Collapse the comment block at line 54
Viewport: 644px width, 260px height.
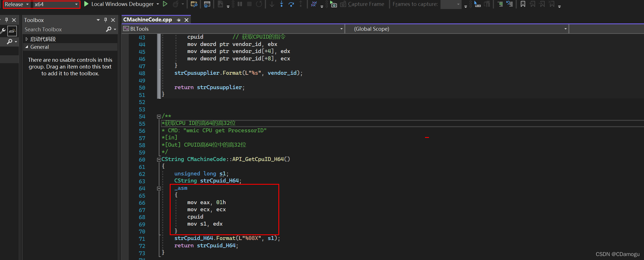click(x=159, y=116)
